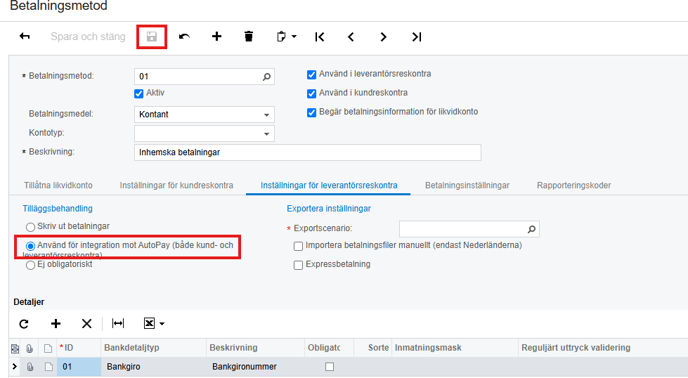This screenshot has height=378, width=688.
Task: Open the Rapporteringskoder tab
Action: pos(574,185)
